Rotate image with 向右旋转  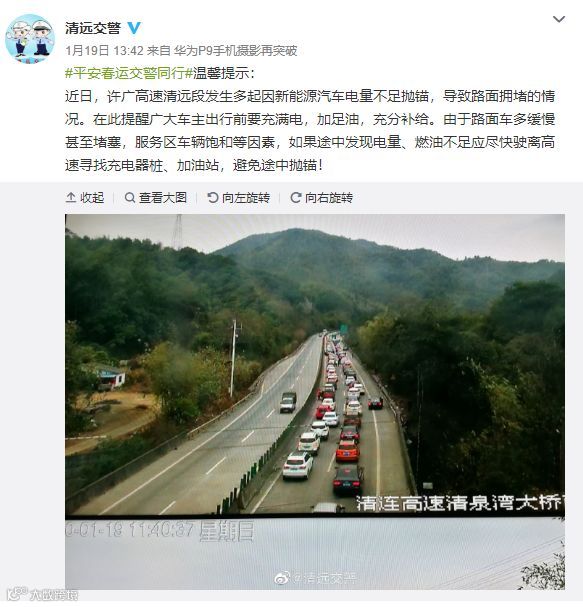coord(322,197)
